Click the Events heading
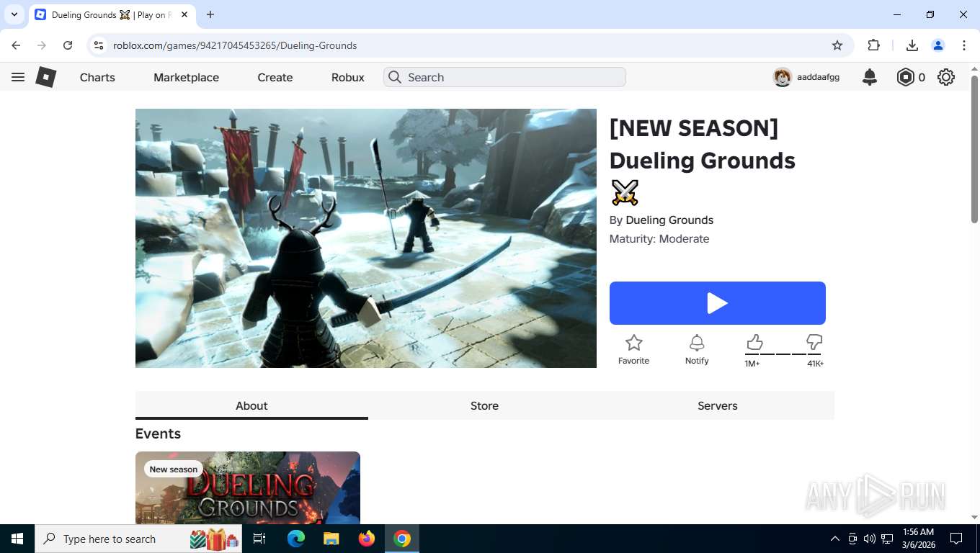 click(x=158, y=433)
